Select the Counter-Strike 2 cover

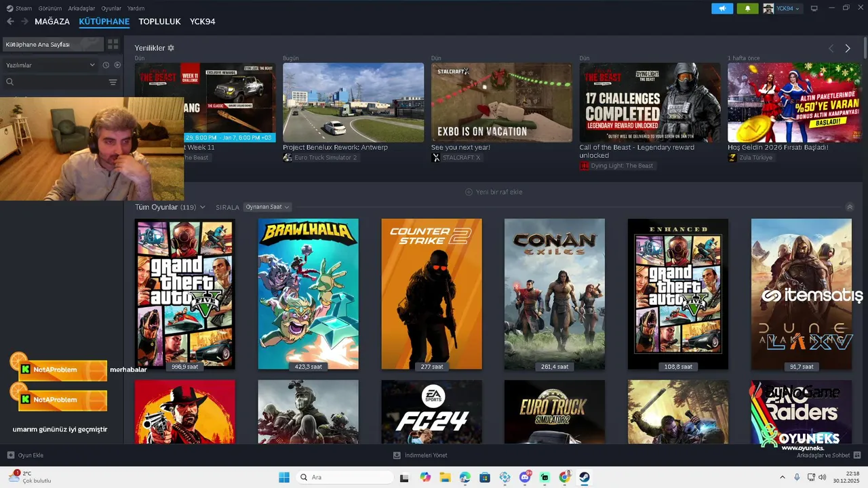click(x=431, y=294)
